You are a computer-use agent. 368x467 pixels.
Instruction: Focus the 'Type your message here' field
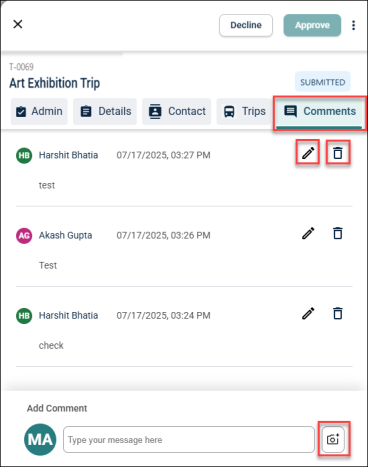189,439
